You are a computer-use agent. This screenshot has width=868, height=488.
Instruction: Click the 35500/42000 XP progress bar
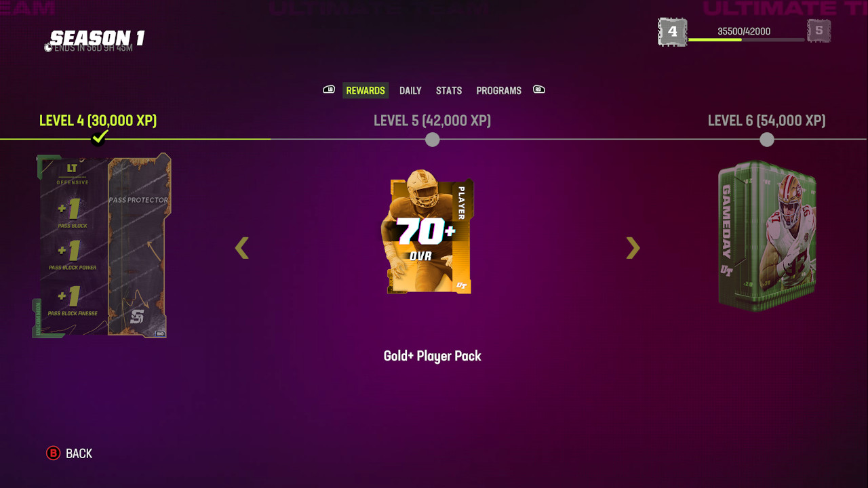[747, 40]
